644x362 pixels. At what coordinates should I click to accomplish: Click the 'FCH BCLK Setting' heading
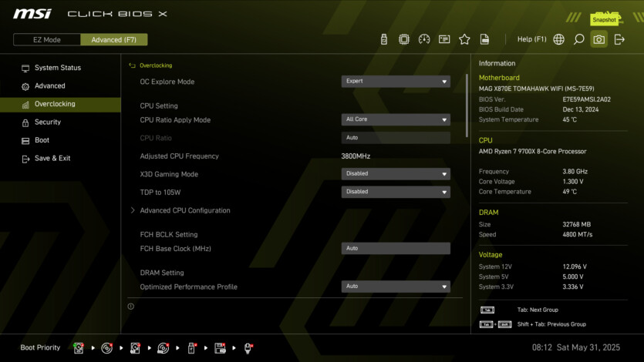169,234
